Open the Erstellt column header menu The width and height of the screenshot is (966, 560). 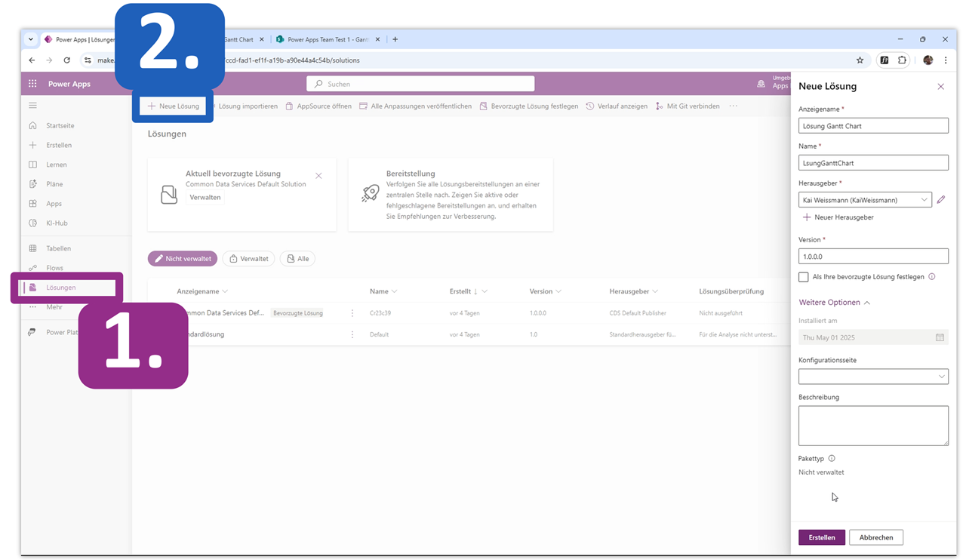coord(469,291)
